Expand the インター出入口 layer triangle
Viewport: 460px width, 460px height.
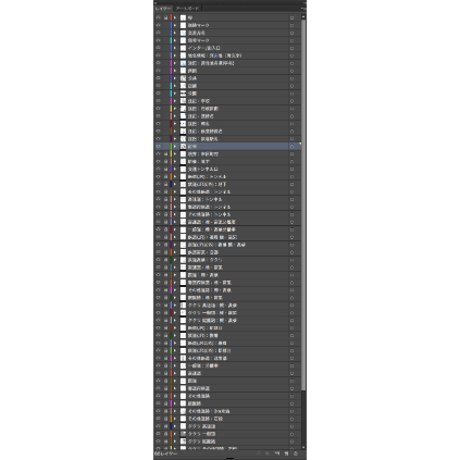click(175, 48)
